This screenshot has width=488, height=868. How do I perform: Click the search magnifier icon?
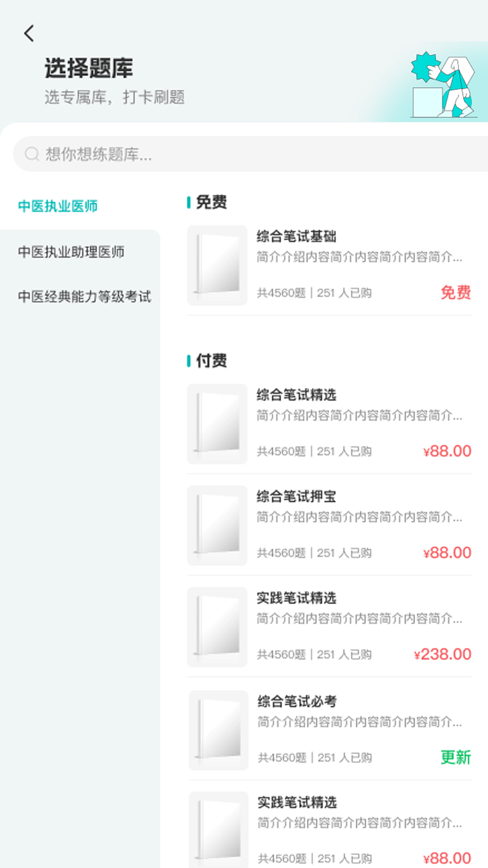[32, 154]
